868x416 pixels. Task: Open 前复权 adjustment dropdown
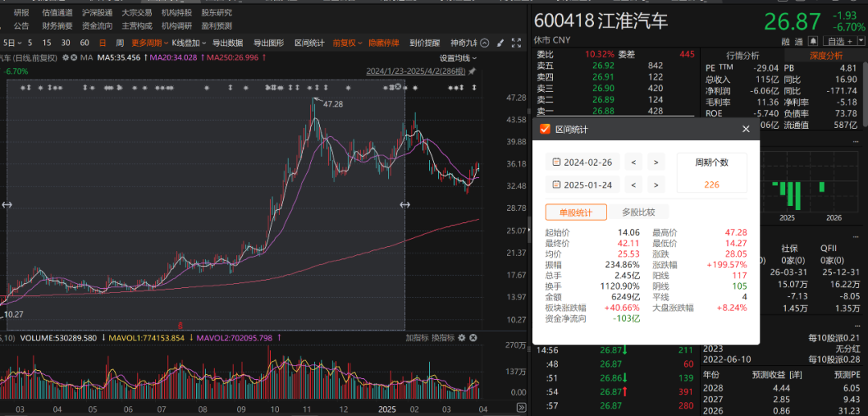(348, 43)
